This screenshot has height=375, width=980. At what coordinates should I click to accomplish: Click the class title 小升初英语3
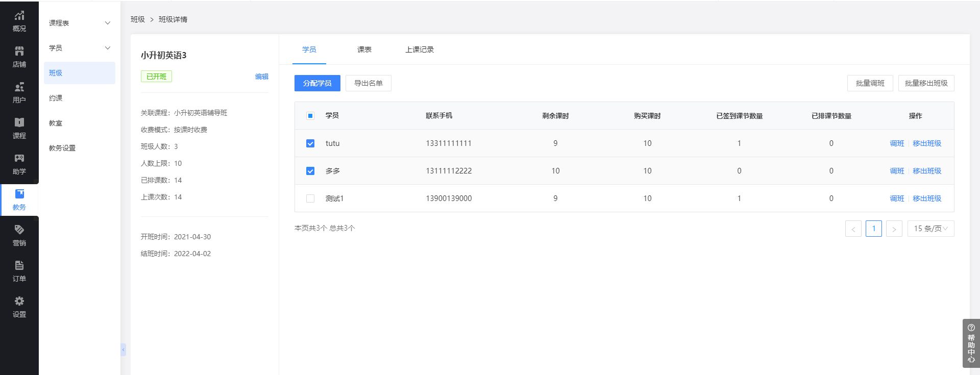coord(163,55)
